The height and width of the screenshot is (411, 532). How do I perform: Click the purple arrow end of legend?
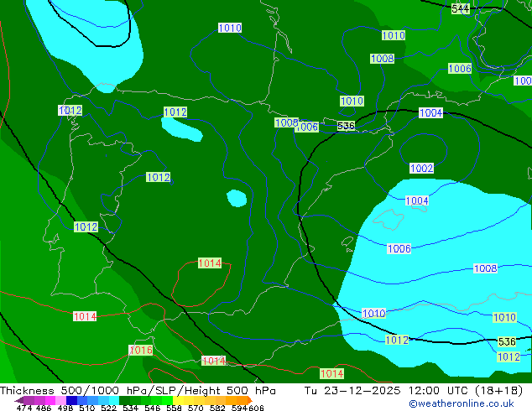[x=18, y=400]
